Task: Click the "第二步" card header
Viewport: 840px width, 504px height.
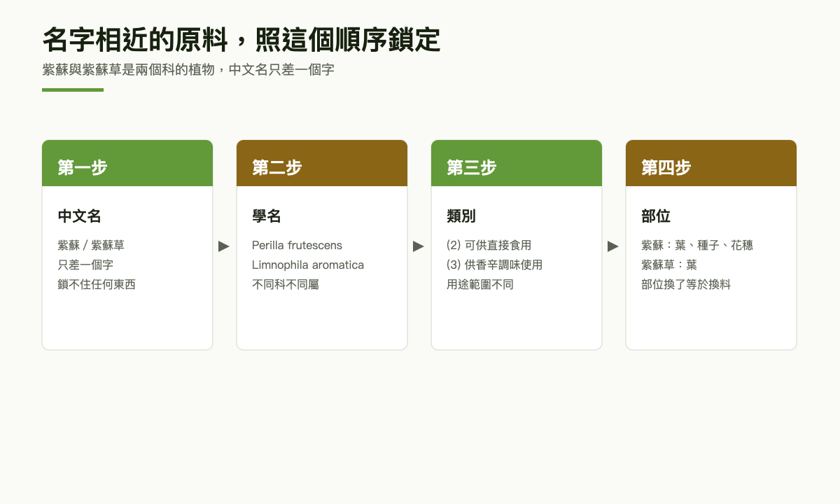Action: pyautogui.click(x=322, y=163)
